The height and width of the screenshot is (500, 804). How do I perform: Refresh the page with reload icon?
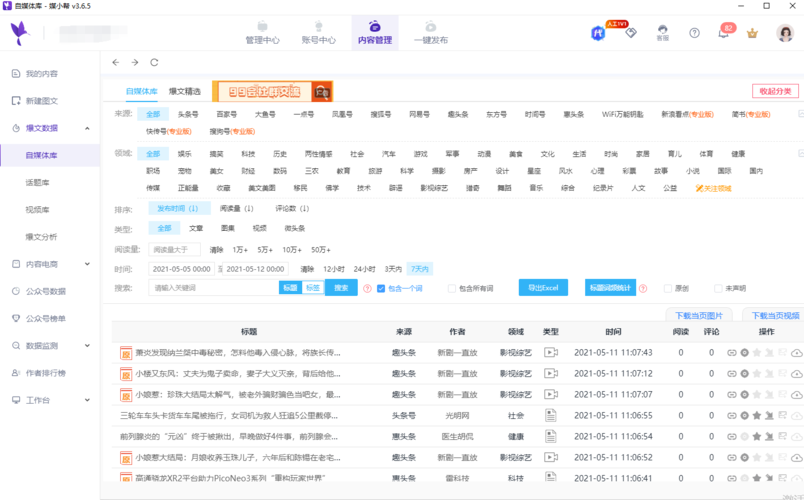coord(154,62)
